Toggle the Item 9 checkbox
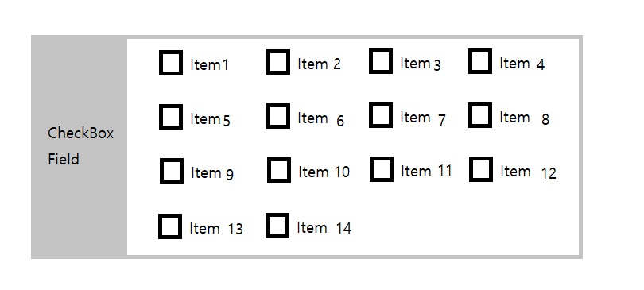Image resolution: width=644 pixels, height=290 pixels. click(x=172, y=171)
